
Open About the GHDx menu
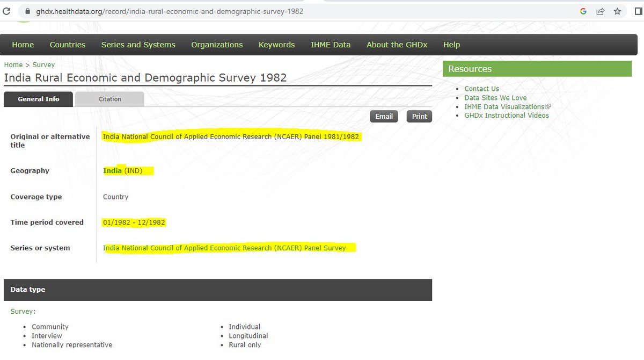coord(397,45)
